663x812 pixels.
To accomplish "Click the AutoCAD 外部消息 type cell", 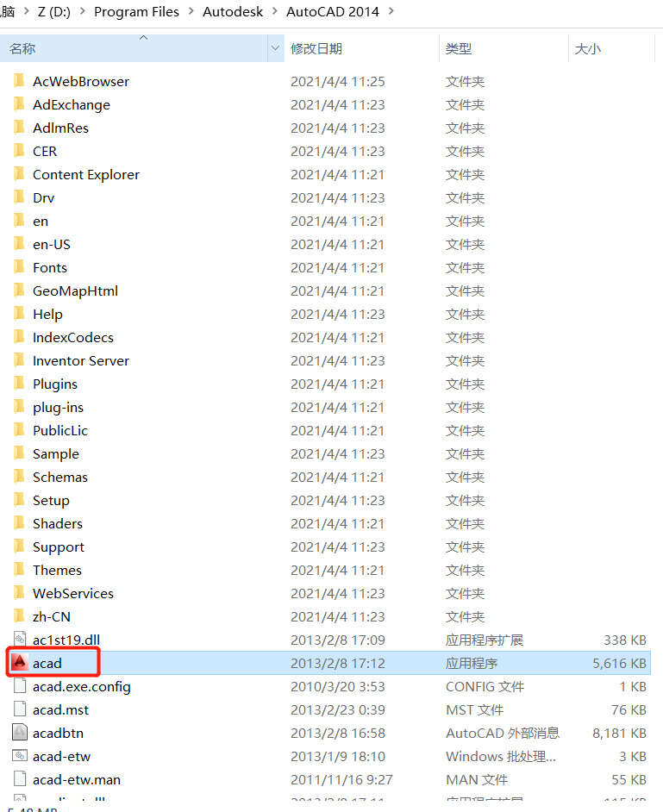I will point(503,733).
